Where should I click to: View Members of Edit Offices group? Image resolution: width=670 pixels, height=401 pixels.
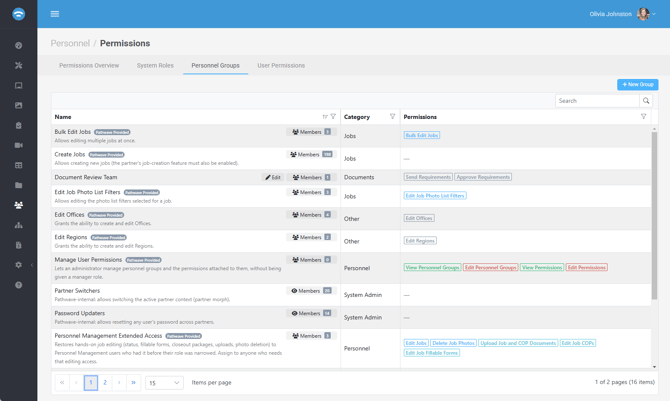311,215
